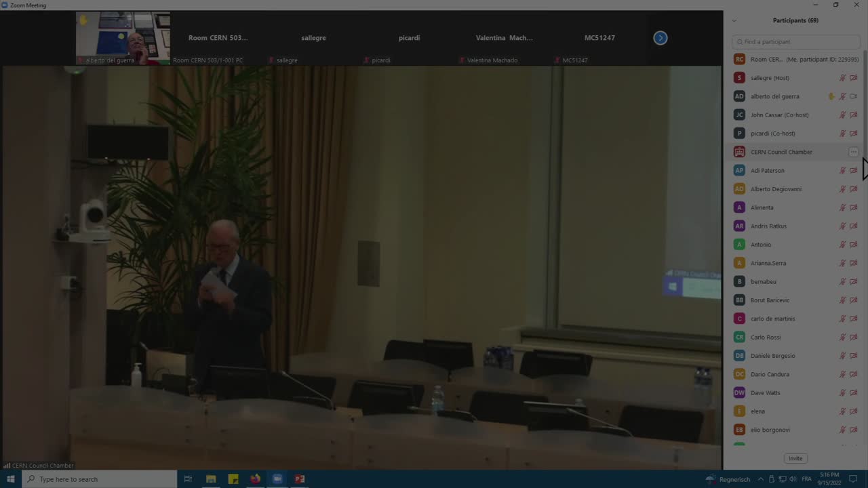Image resolution: width=868 pixels, height=488 pixels.
Task: Open the more options button for CERN Council Chamber
Action: (853, 152)
